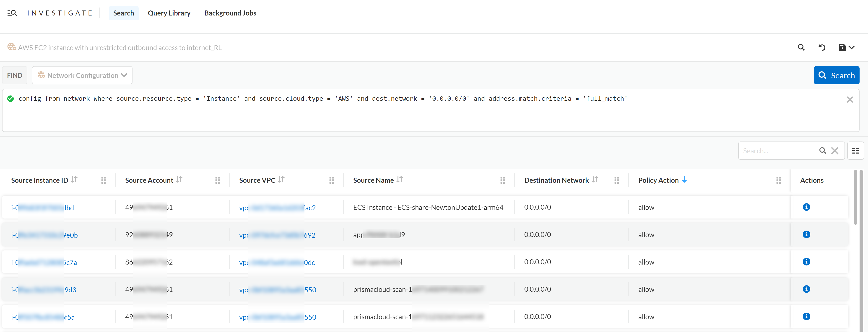
Task: Switch to the Search tab
Action: coord(123,13)
